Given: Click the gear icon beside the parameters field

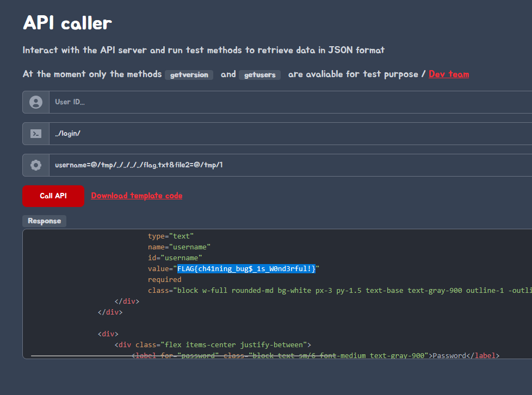Looking at the screenshot, I should coord(36,165).
